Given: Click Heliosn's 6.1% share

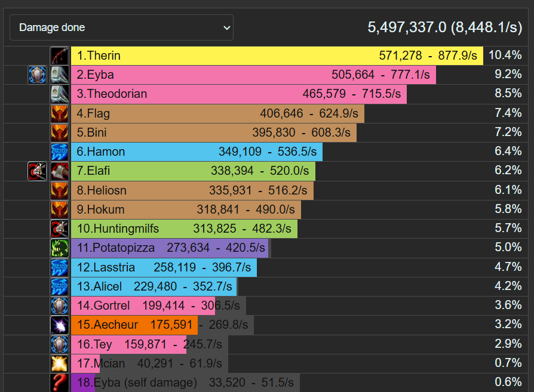Looking at the screenshot, I should tap(508, 190).
